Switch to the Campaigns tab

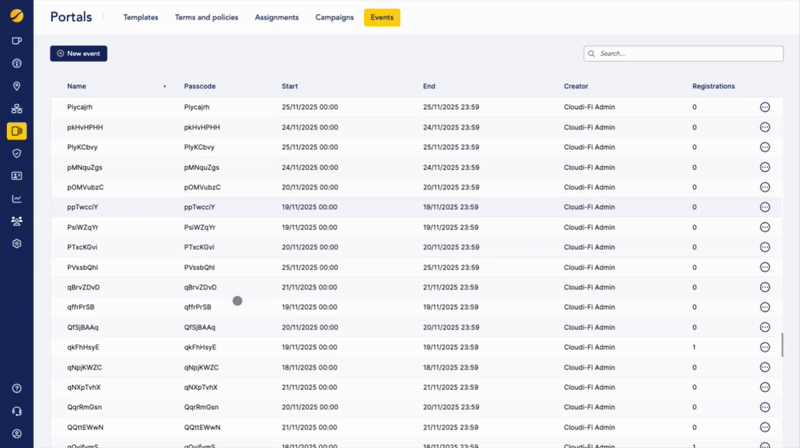coord(334,17)
